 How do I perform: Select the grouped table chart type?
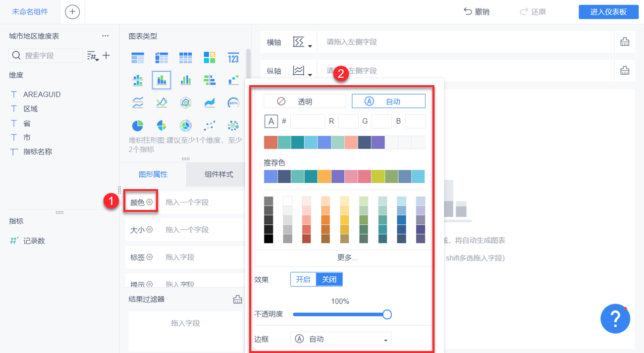(x=138, y=58)
